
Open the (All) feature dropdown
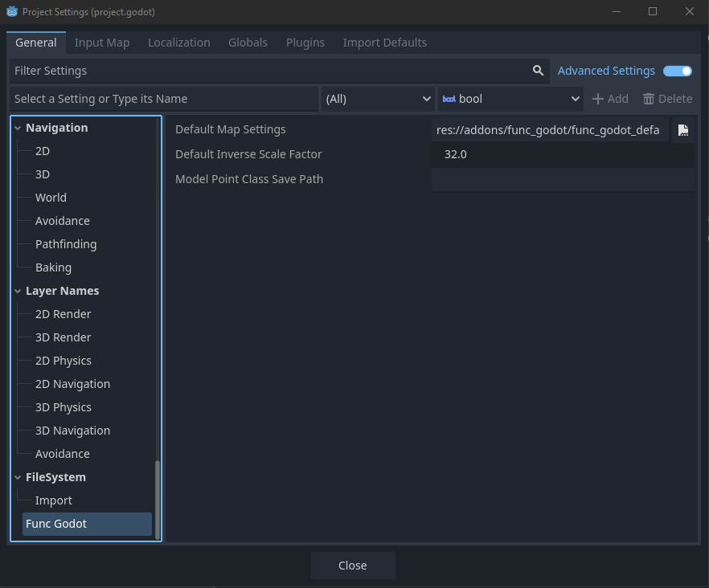[378, 99]
